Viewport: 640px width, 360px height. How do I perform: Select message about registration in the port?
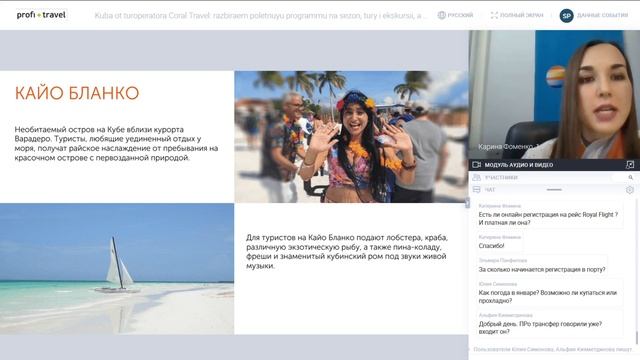(x=542, y=269)
